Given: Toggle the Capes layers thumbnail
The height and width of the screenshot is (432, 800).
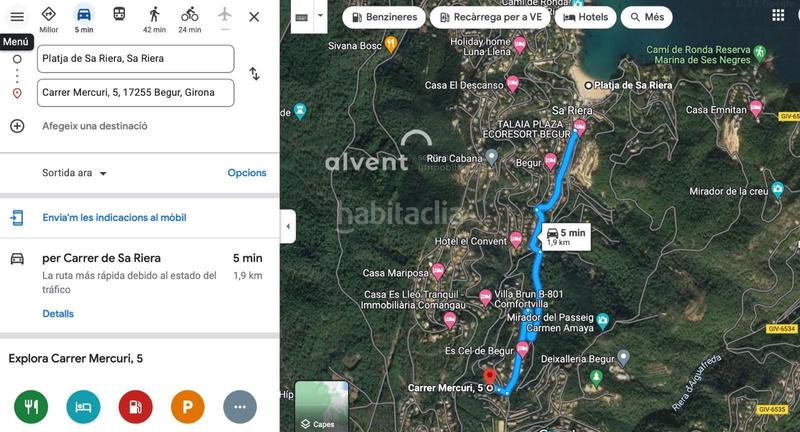Looking at the screenshot, I should 321,406.
